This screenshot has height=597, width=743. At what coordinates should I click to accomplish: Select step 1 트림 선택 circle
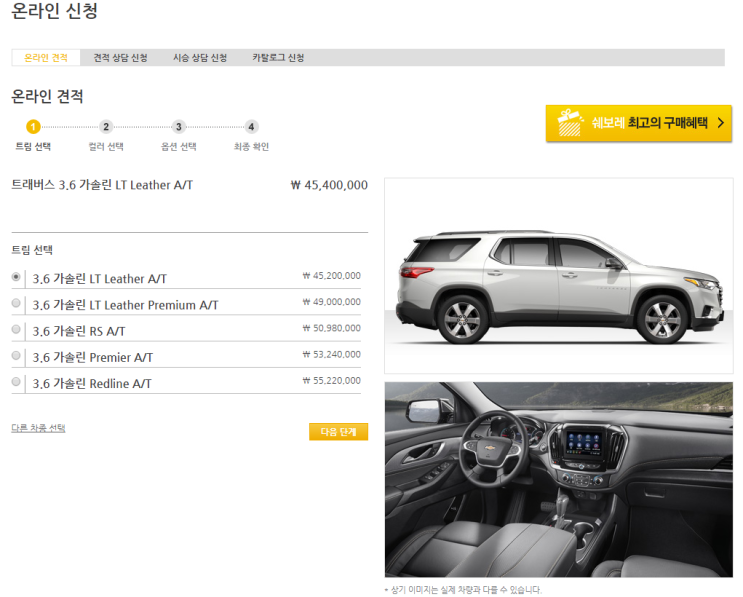pos(33,127)
